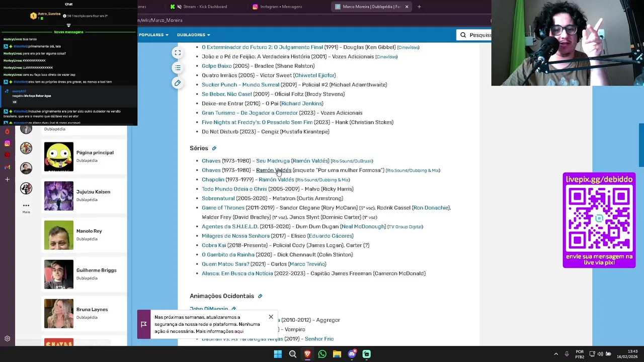Show hidden system tray icons
Screen dimensions: 644x362
coord(556,354)
